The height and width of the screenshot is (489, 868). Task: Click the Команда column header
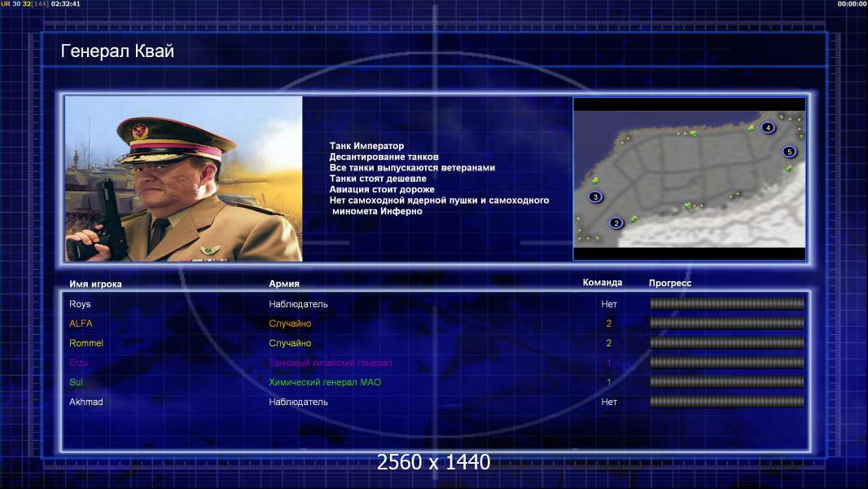(x=603, y=283)
